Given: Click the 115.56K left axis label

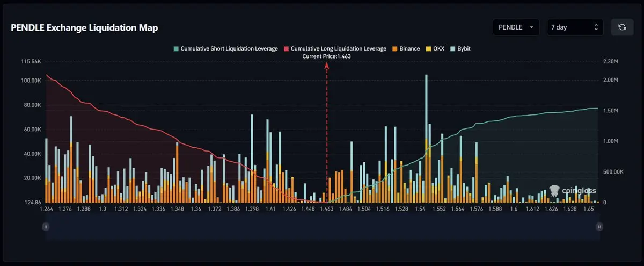Looking at the screenshot, I should click(31, 62).
